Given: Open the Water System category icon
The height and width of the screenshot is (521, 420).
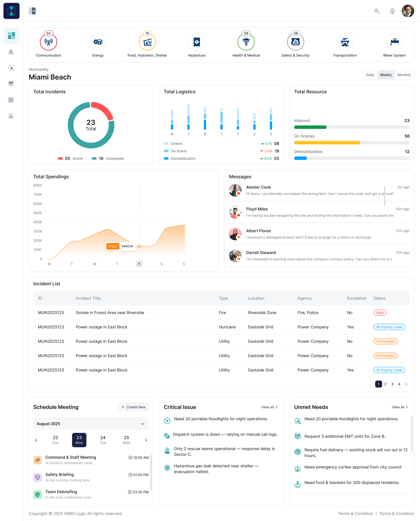Looking at the screenshot, I should click(394, 42).
